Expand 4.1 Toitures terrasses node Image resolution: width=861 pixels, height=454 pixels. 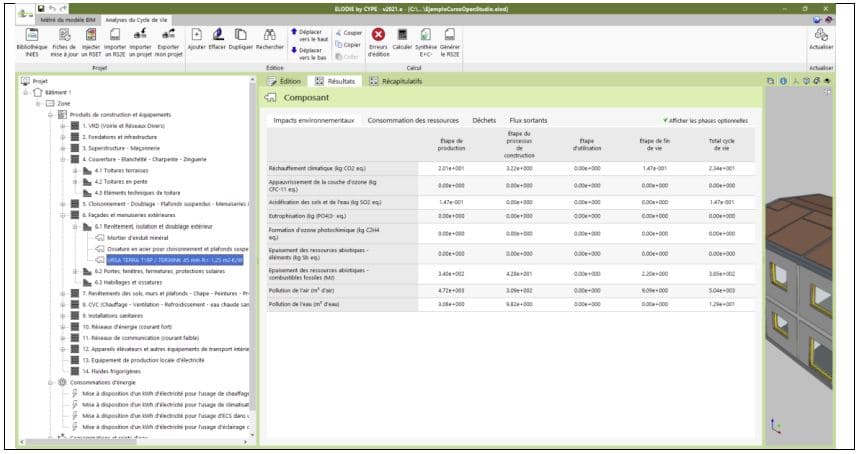[75, 170]
